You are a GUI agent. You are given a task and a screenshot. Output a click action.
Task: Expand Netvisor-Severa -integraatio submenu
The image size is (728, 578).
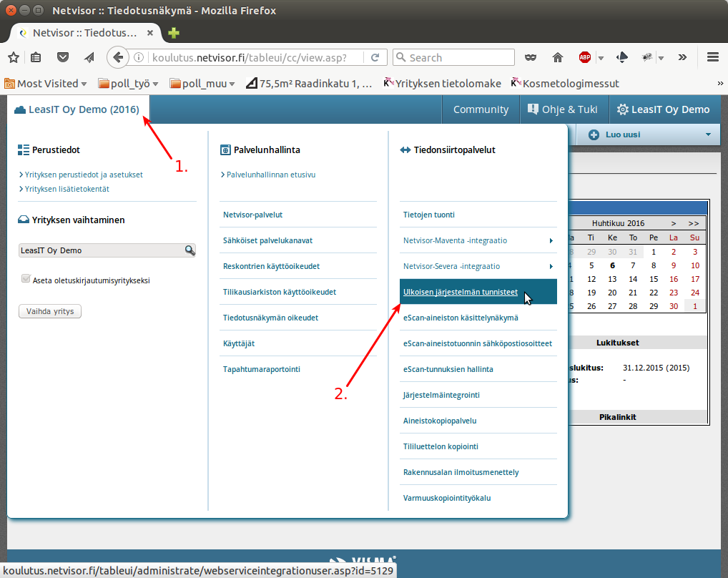[x=551, y=267]
